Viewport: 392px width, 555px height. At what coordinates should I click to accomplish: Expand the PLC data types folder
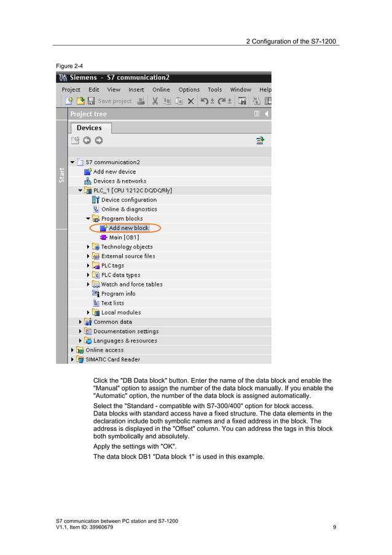pos(88,275)
